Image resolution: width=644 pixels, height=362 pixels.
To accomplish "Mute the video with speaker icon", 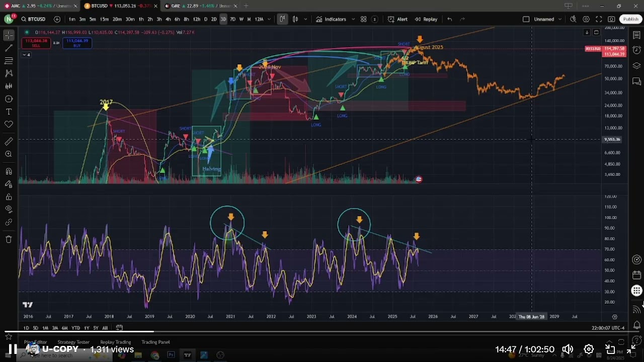I will (x=568, y=349).
